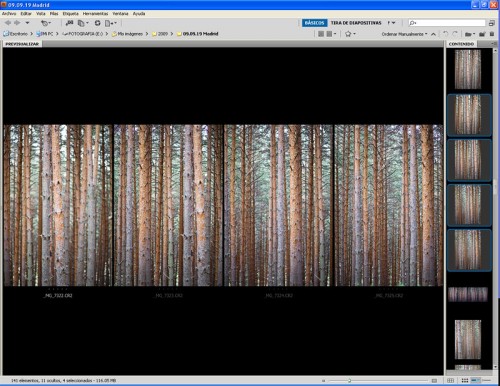Toggle ascending order arrow beside Ordenar
500x386 pixels.
433,34
